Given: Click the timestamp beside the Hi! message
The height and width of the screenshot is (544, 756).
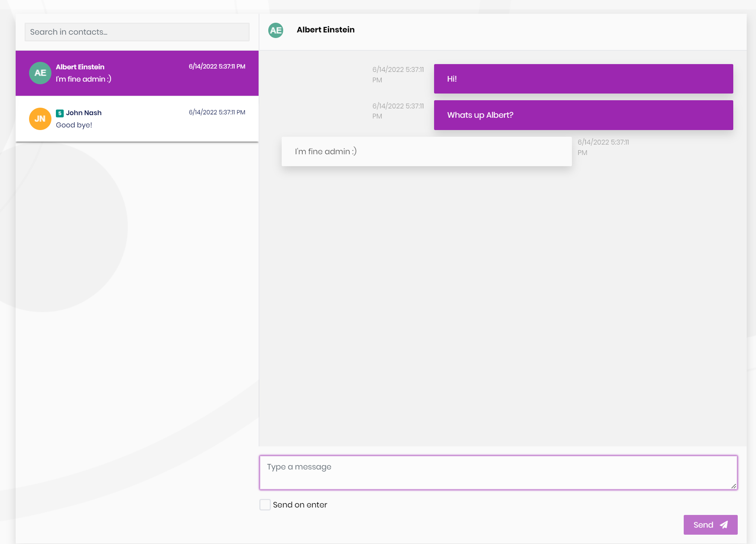Looking at the screenshot, I should coord(398,75).
